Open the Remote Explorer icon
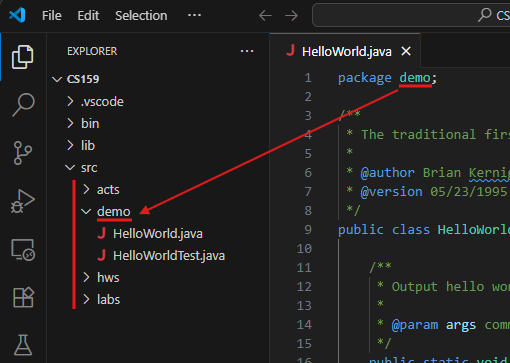Screen dimensions: 510x363 23,249
